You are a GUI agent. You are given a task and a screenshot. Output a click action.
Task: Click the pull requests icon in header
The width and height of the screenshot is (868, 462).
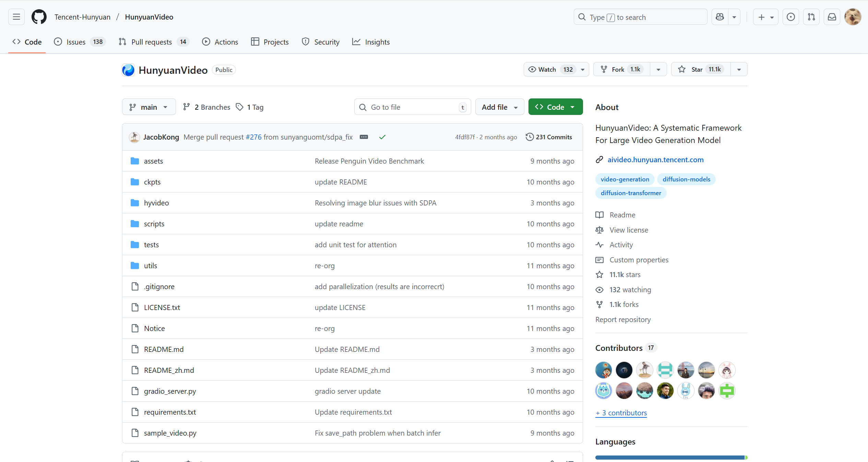click(811, 17)
